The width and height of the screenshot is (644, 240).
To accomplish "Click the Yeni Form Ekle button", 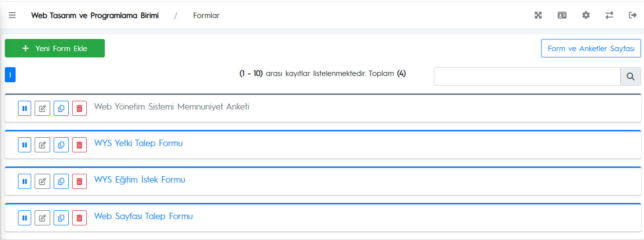I will [x=55, y=48].
